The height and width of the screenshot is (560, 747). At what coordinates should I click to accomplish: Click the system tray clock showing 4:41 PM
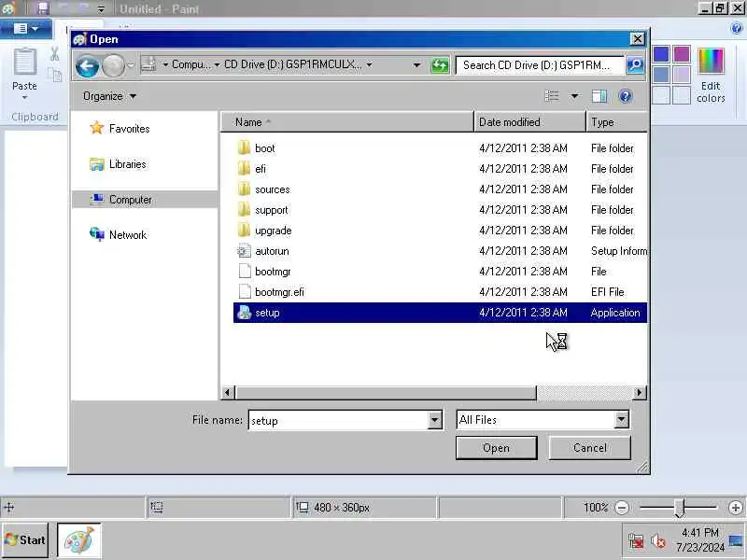click(x=699, y=540)
